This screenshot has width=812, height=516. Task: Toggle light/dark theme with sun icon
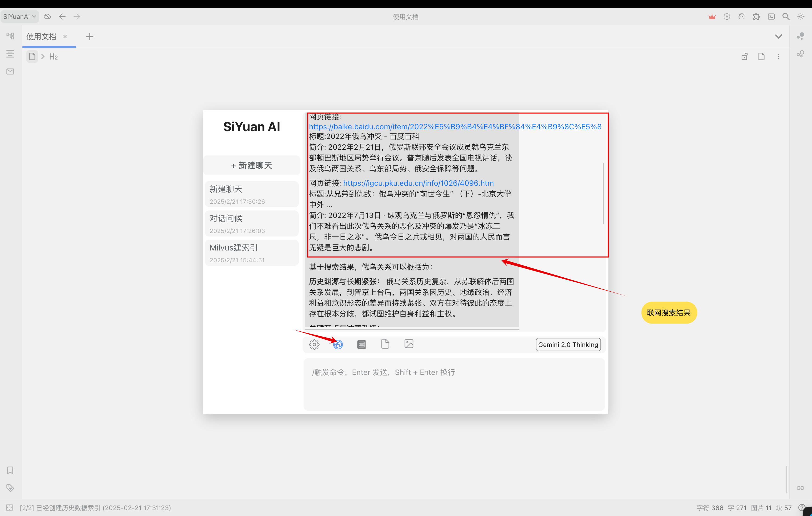click(x=801, y=16)
